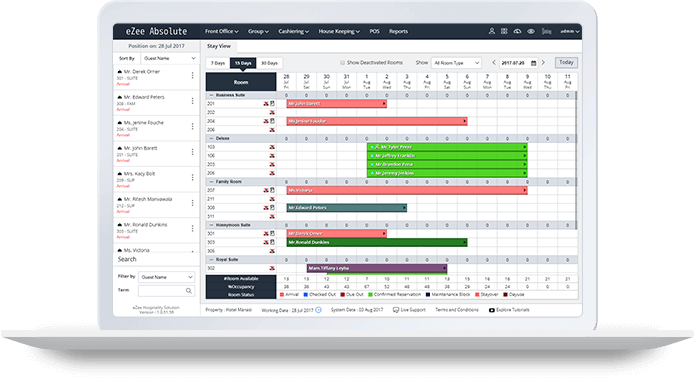
Task: Open the House Keeping menu
Action: 339,31
